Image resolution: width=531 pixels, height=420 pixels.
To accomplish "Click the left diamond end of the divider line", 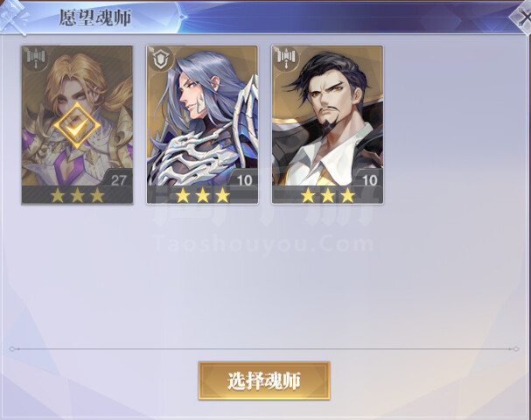I will coord(12,349).
